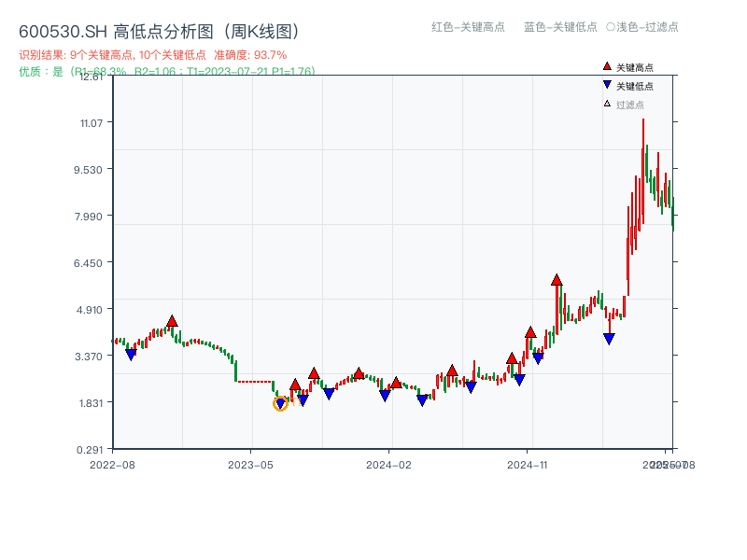Click the red triangle icon beside 关键高点 legend

coord(607,66)
